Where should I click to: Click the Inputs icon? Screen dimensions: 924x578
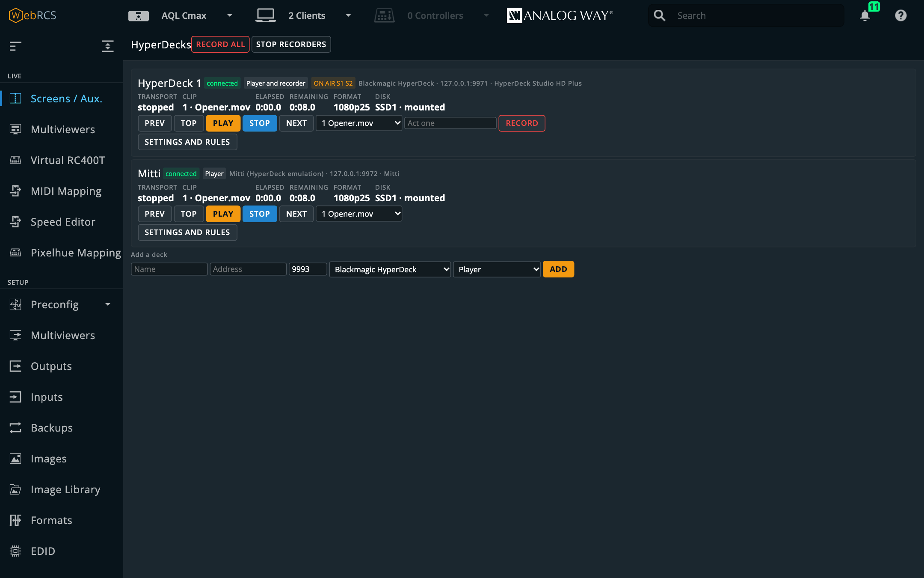click(15, 397)
